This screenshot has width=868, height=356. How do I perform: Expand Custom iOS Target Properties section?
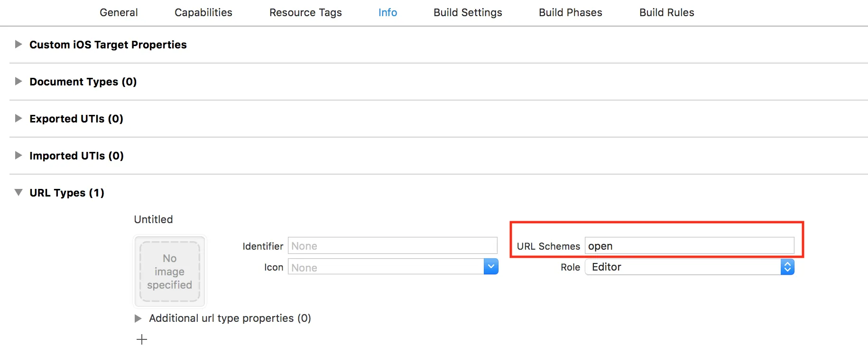point(18,44)
